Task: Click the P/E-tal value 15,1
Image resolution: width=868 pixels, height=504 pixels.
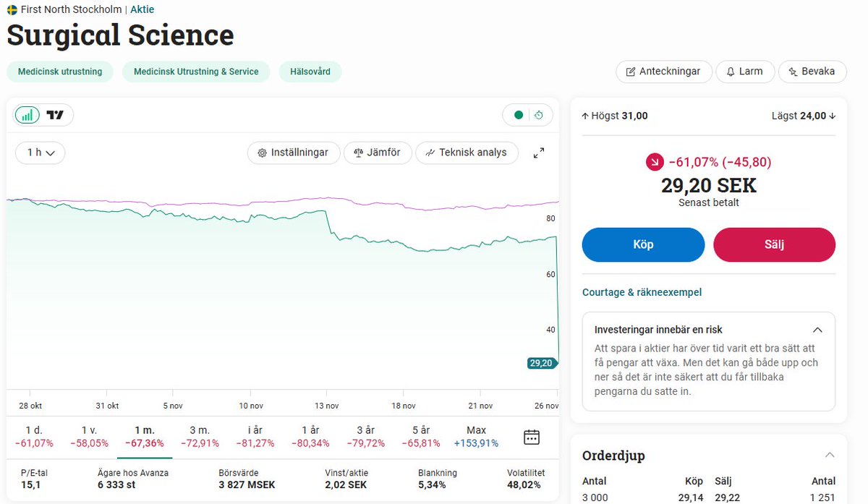Action: point(31,484)
